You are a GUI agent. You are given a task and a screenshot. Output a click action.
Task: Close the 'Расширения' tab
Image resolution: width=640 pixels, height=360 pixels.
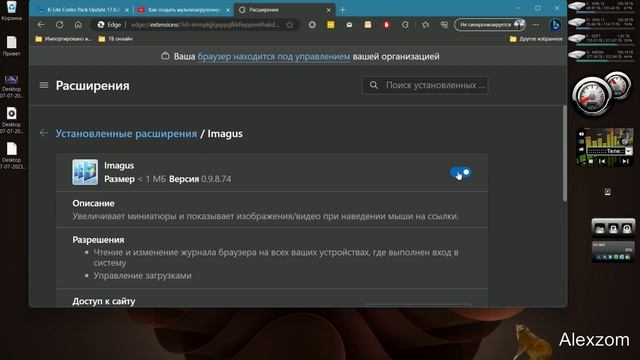click(329, 10)
